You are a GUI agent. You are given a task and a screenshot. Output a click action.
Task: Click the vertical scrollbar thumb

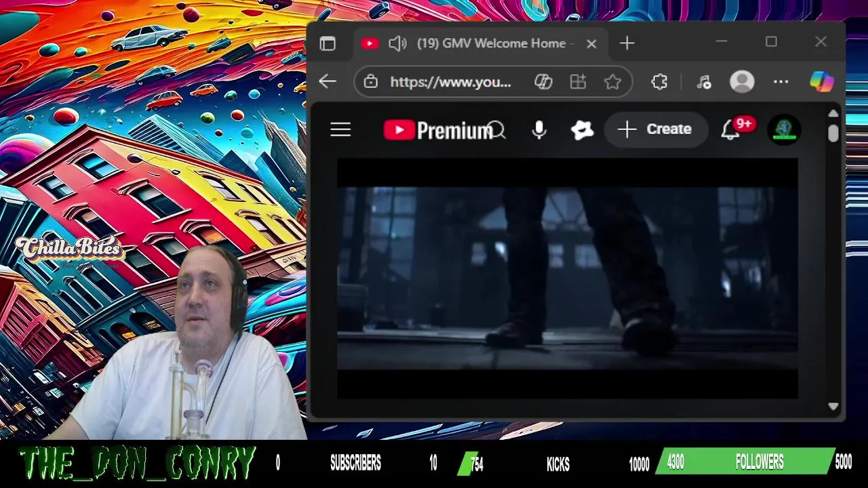tap(833, 133)
